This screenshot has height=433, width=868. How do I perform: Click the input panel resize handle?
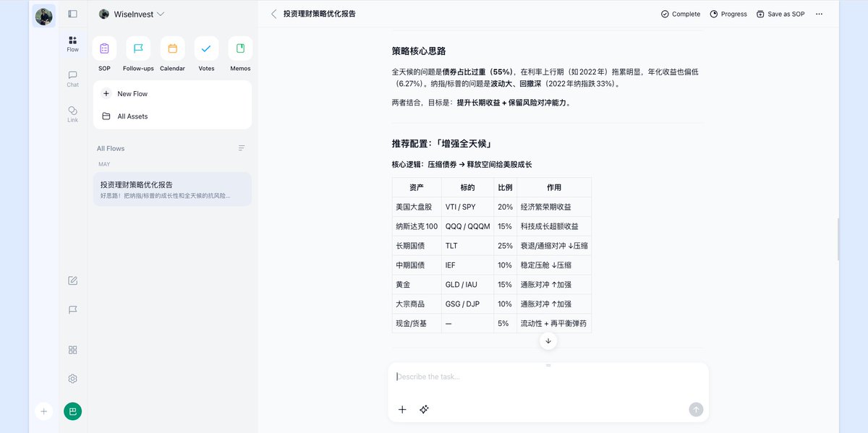(548, 365)
